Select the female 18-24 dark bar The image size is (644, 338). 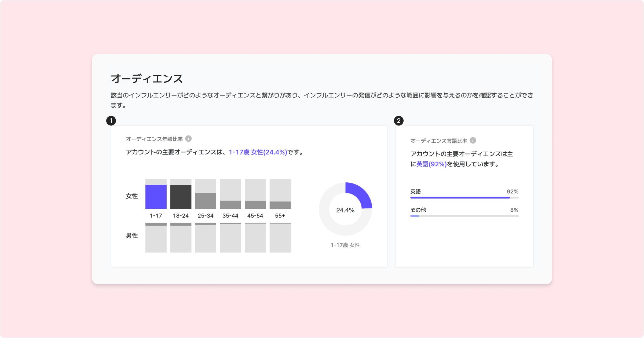[x=181, y=197]
